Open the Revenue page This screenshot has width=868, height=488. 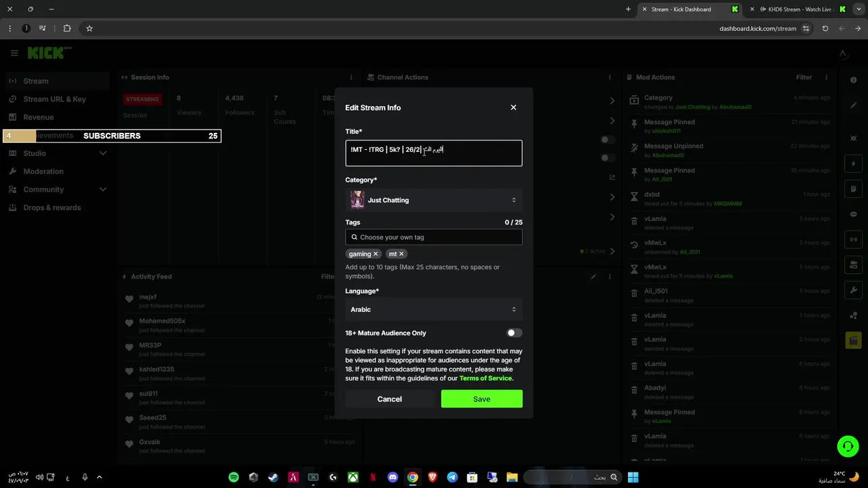(x=56, y=117)
